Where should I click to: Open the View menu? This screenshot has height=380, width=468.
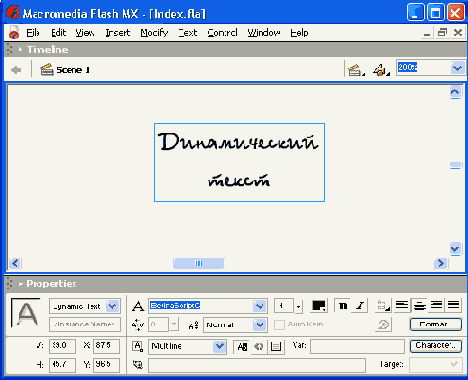tap(85, 33)
